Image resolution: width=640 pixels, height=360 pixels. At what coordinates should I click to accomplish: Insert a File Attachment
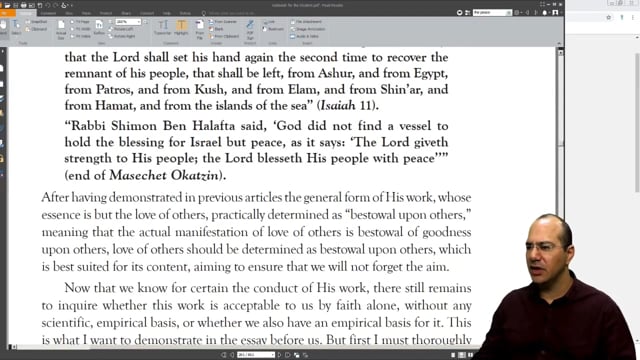coord(306,22)
